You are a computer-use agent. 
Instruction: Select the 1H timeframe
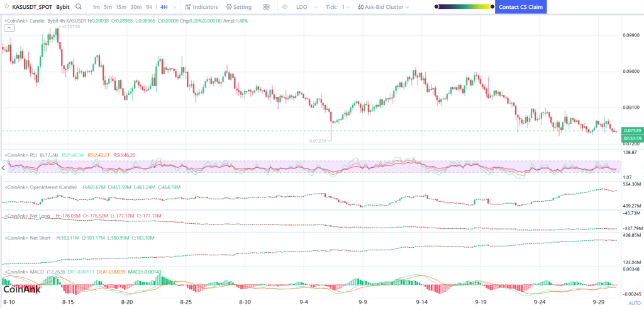(x=148, y=7)
